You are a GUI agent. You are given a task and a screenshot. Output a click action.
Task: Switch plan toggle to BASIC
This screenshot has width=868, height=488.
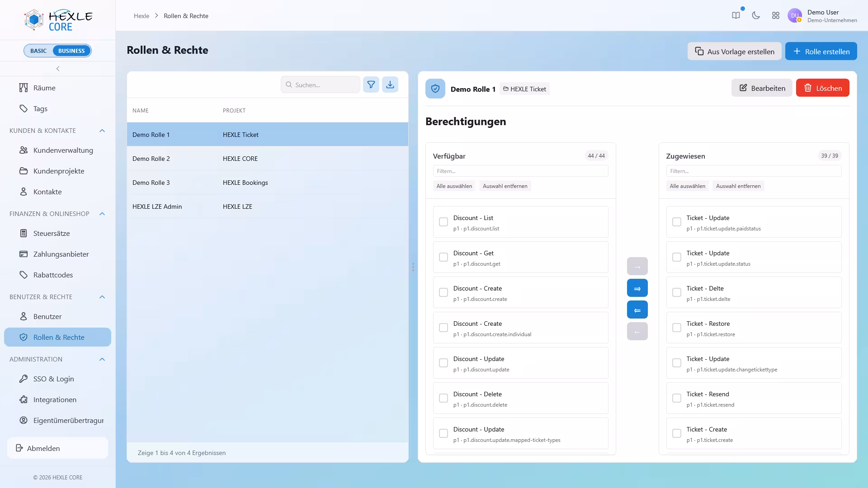(x=38, y=51)
